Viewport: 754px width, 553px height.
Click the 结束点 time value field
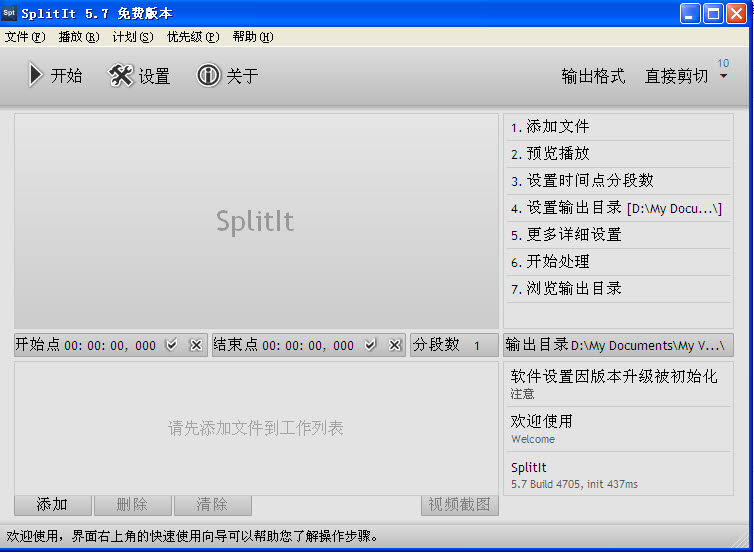click(x=308, y=346)
